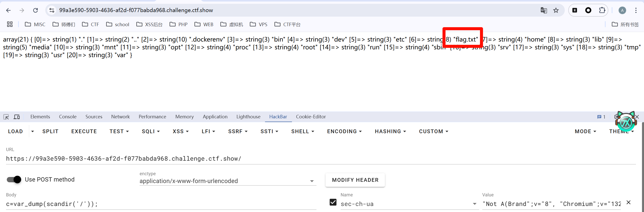This screenshot has width=644, height=212.
Task: Open the translate page icon
Action: point(544,10)
